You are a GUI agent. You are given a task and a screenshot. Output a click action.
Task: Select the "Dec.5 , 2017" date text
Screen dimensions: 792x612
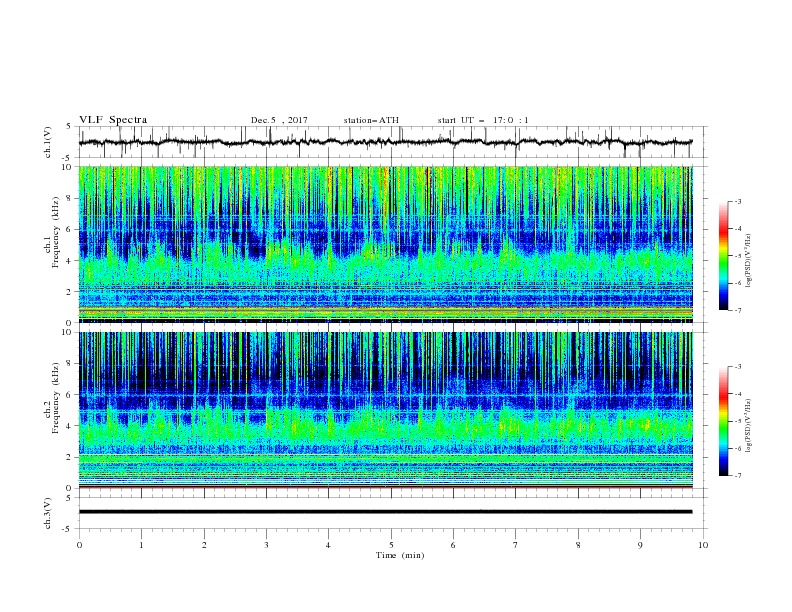coord(279,120)
